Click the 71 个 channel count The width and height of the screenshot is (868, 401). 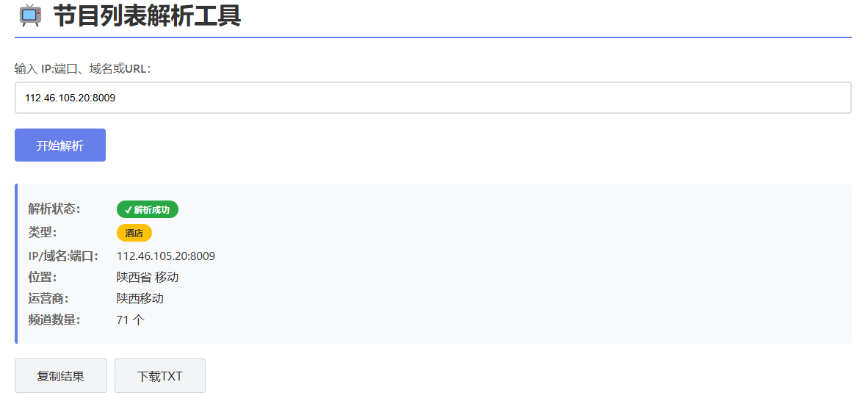tap(131, 319)
